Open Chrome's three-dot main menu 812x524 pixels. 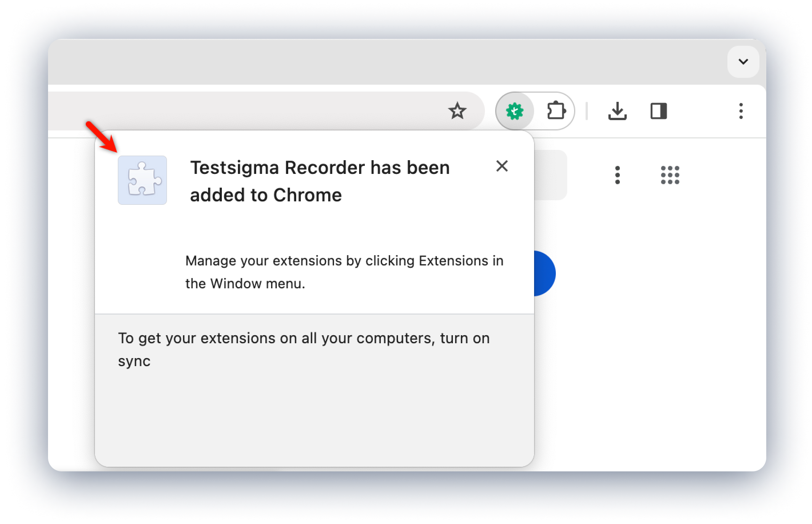pyautogui.click(x=741, y=111)
